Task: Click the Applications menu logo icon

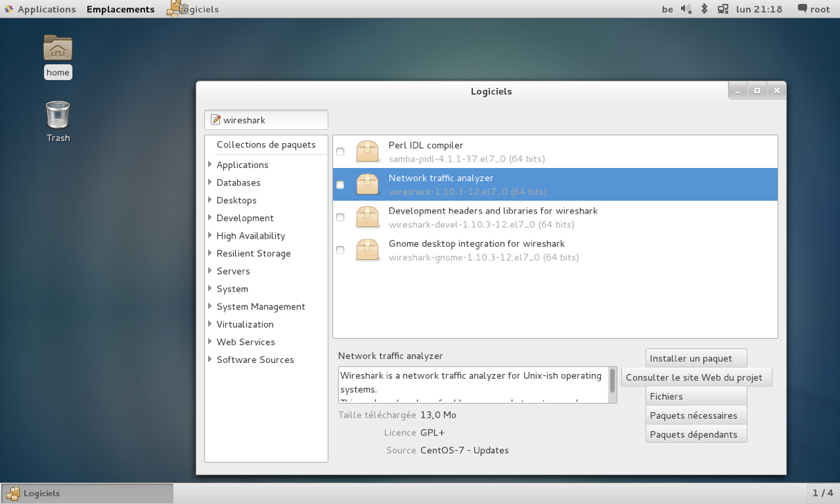Action: [x=9, y=9]
